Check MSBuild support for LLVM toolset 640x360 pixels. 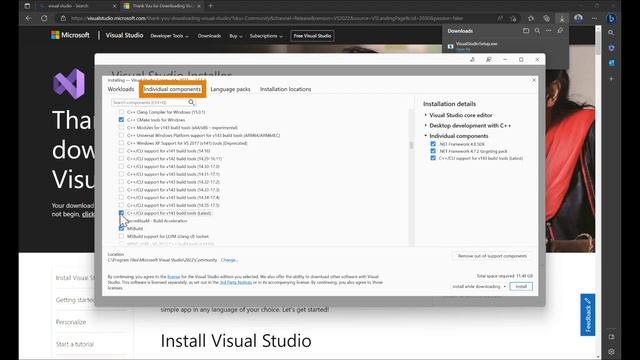(121, 236)
